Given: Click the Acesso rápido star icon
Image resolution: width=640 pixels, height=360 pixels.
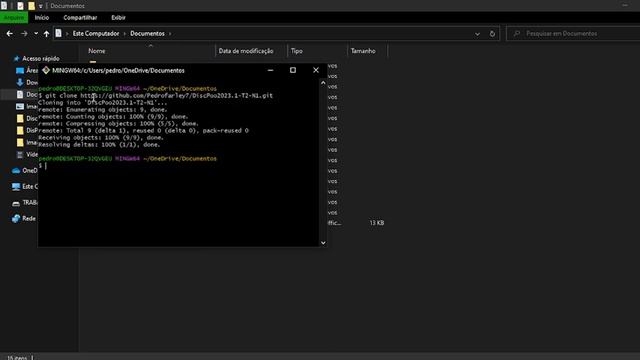Looking at the screenshot, I should pyautogui.click(x=16, y=59).
